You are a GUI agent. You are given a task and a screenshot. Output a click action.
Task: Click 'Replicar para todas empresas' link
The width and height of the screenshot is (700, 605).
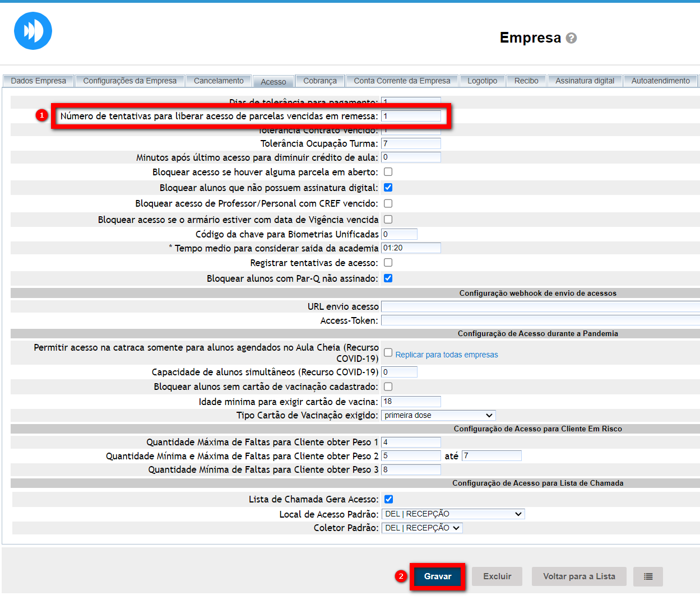[x=446, y=355]
